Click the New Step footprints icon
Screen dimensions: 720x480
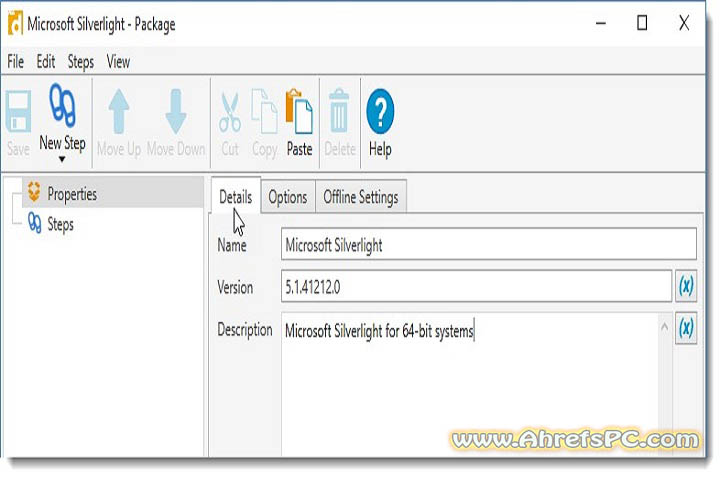[x=62, y=105]
